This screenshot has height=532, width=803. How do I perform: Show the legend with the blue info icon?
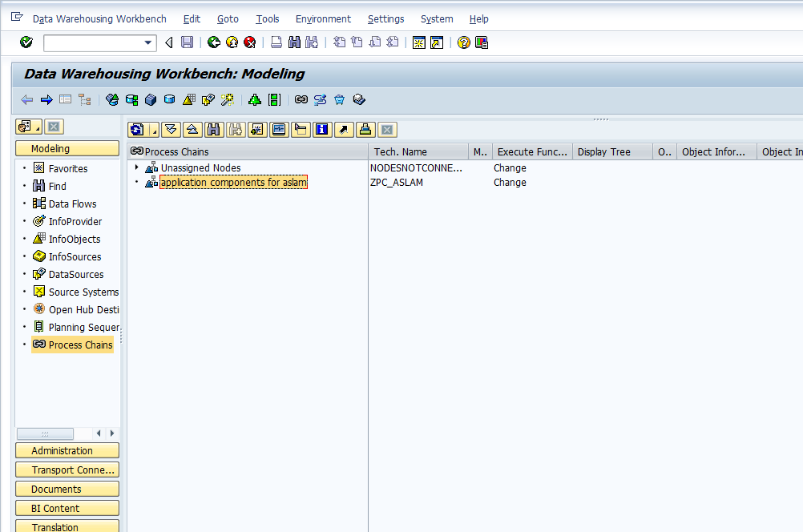pyautogui.click(x=321, y=129)
